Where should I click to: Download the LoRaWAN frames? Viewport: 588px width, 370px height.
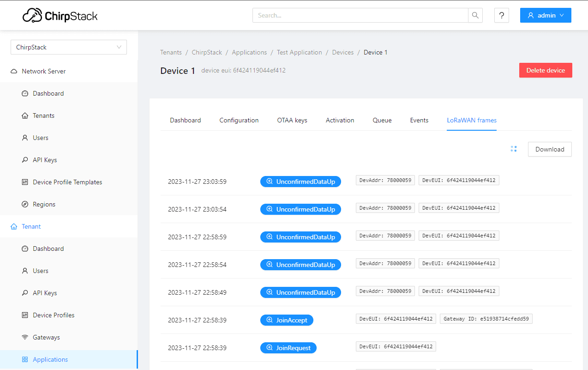[x=550, y=149]
